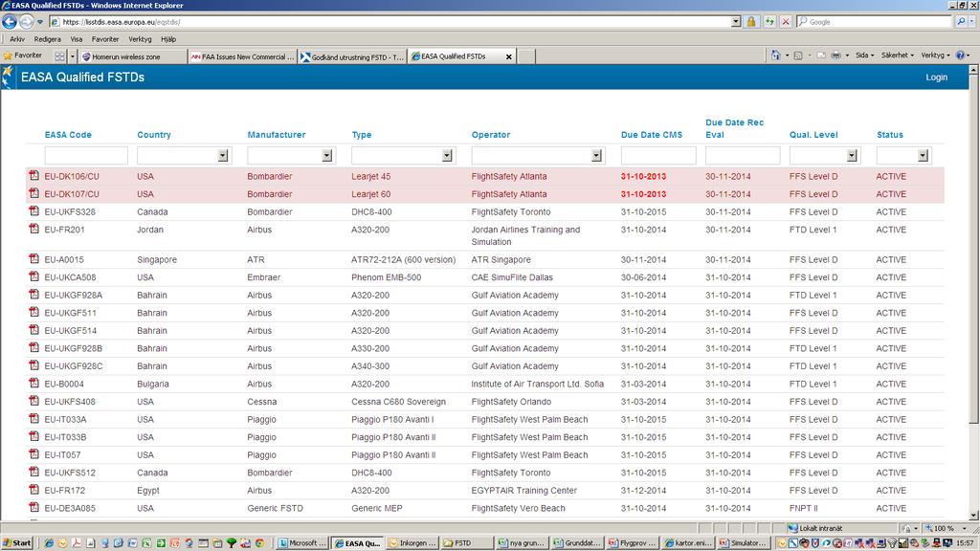Open the PDF icon for EU-A0015
980x551 pixels.
(33, 258)
